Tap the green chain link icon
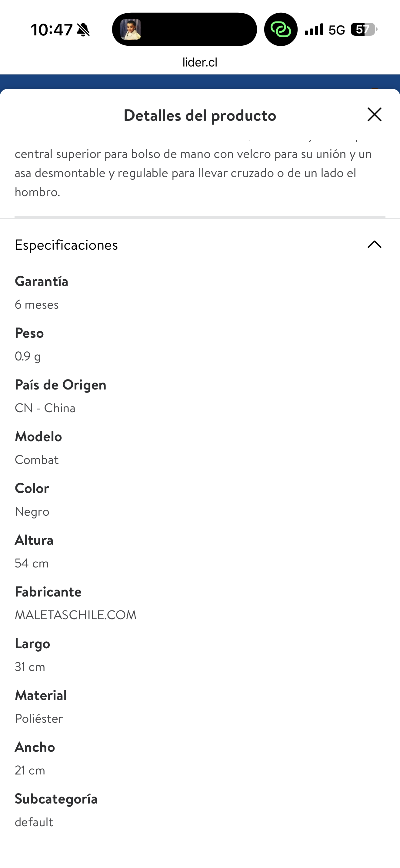Screen dimensions: 400x868 point(281,30)
